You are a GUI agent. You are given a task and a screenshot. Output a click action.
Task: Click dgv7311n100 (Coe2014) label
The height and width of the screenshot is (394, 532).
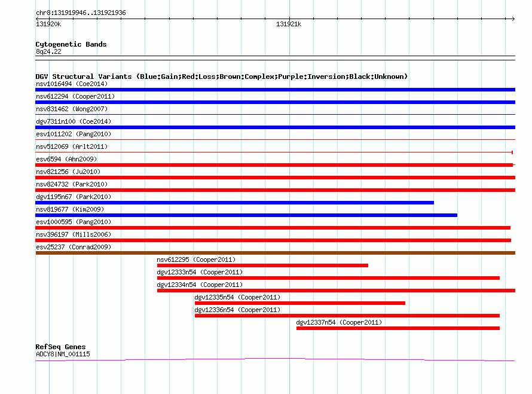pos(74,121)
